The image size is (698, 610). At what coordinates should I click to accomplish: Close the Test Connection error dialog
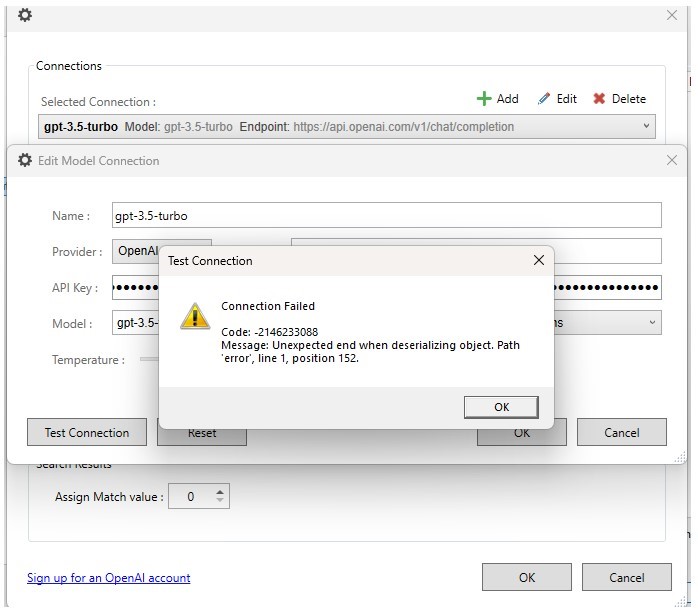click(538, 260)
